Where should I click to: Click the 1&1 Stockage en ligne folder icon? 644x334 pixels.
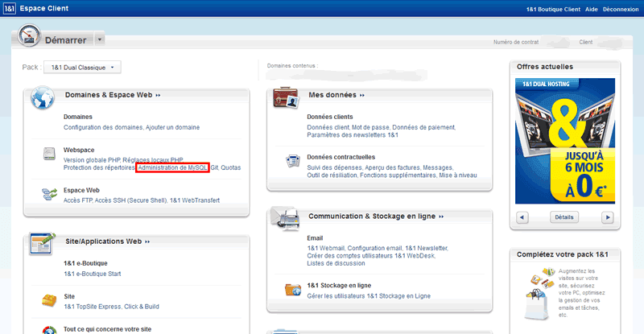tap(293, 290)
